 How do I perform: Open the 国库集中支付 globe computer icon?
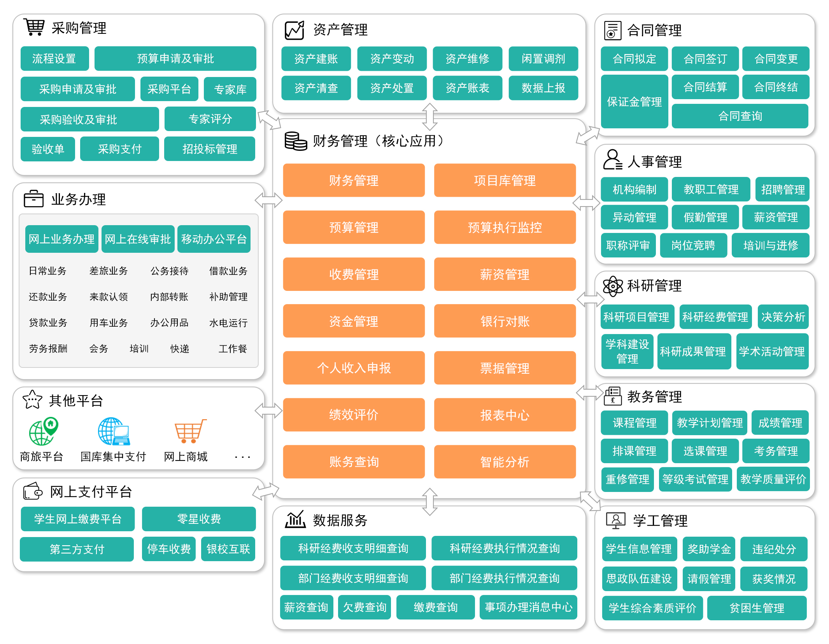click(114, 431)
